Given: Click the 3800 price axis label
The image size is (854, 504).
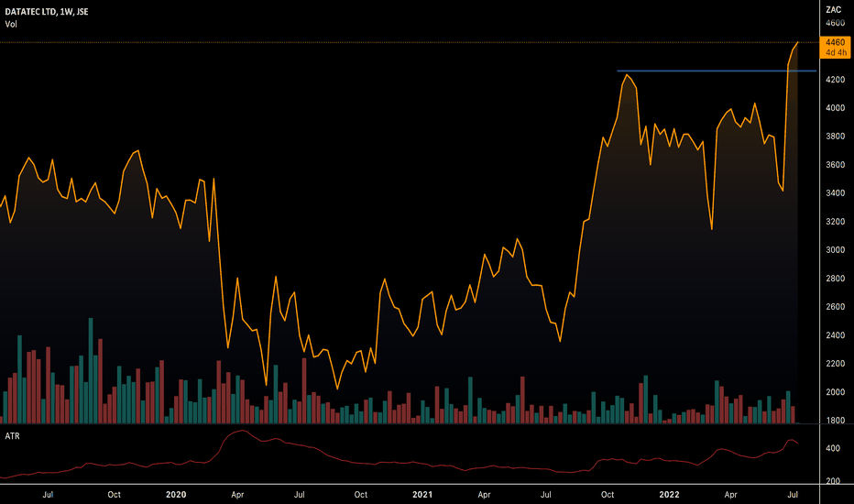Looking at the screenshot, I should pos(835,137).
